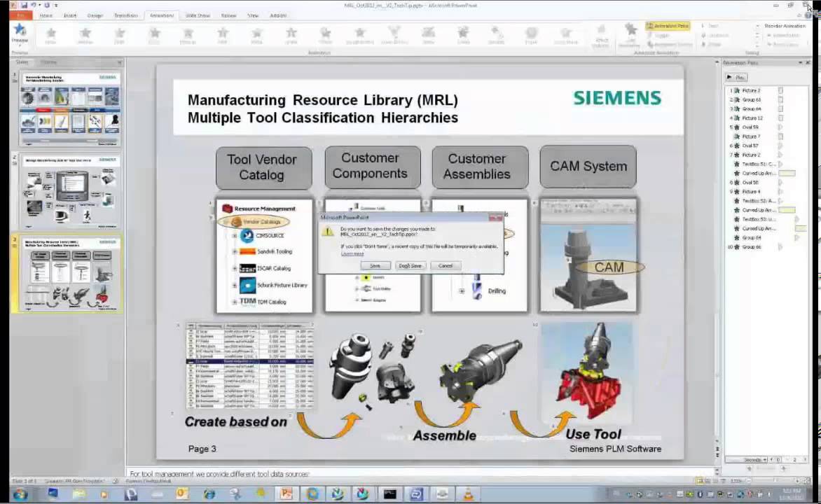Open the Preview button dropdown arrow
821x504 pixels.
(20, 45)
